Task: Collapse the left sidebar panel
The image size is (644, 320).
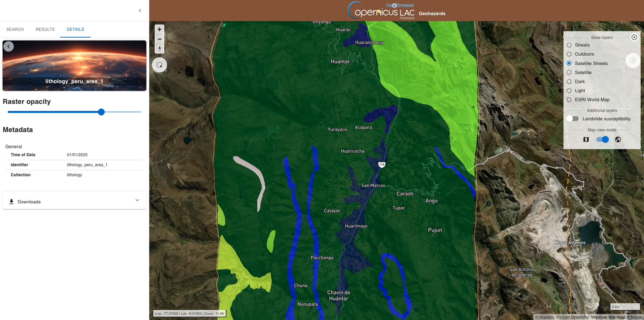Action: click(140, 11)
